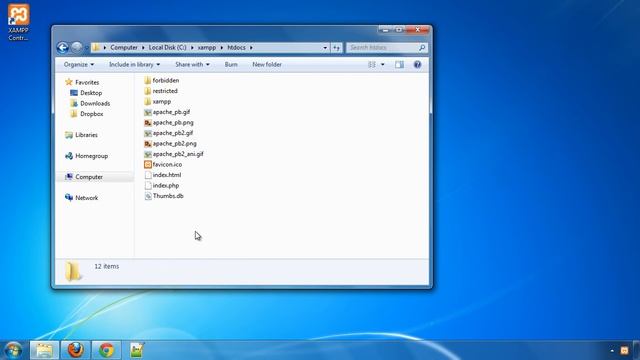Select the Thumbs.db file icon
This screenshot has height=360, width=640.
click(148, 196)
